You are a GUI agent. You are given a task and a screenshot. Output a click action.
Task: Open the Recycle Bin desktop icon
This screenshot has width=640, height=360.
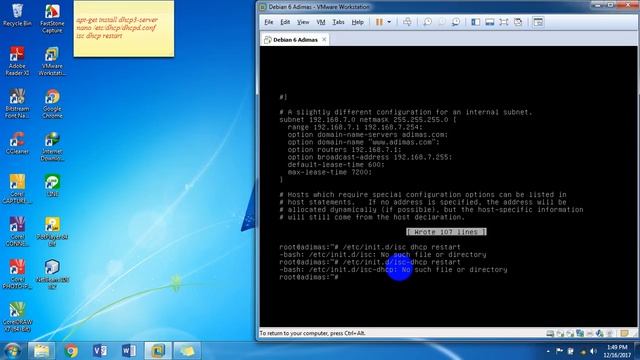point(17,16)
